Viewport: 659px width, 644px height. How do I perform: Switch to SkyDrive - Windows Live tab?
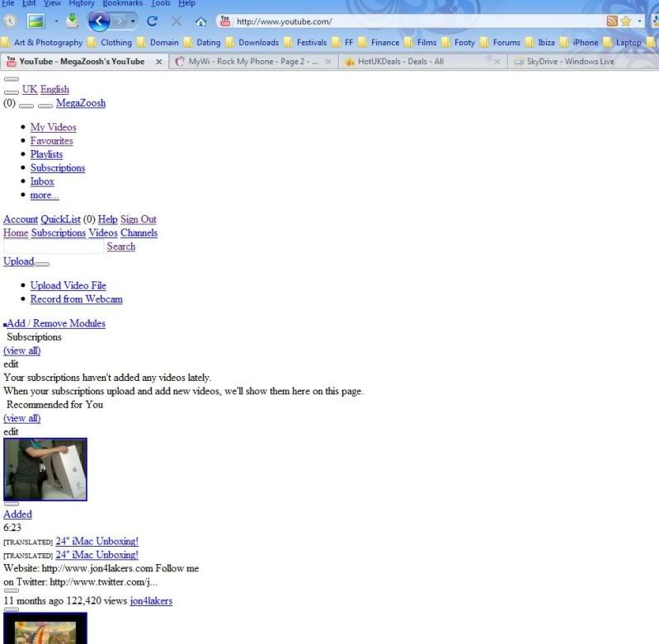click(582, 62)
